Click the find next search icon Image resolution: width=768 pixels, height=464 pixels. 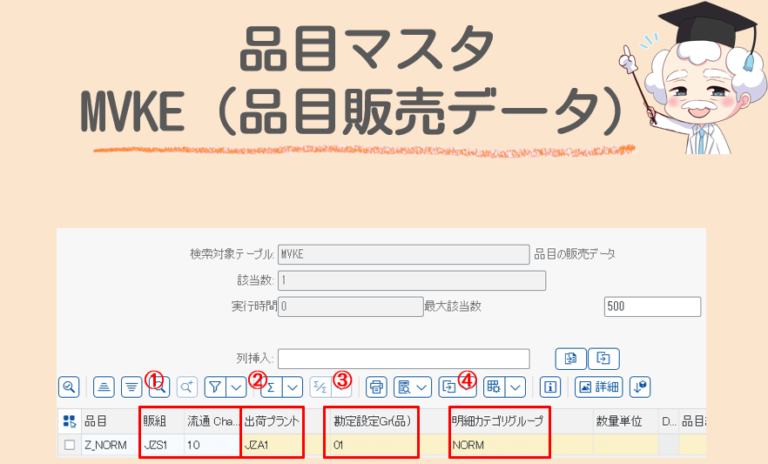pyautogui.click(x=186, y=386)
